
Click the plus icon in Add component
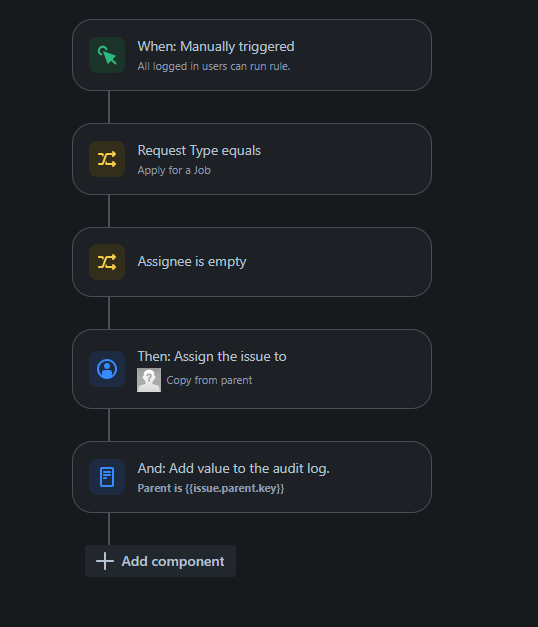(x=105, y=561)
